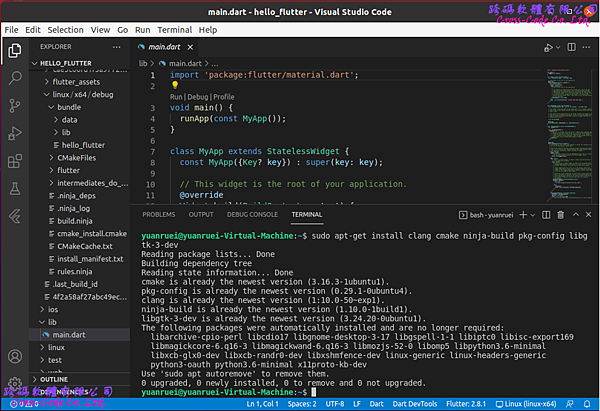Open the Search view in activity bar
Viewport: 600px width, 411px height.
pyautogui.click(x=16, y=76)
